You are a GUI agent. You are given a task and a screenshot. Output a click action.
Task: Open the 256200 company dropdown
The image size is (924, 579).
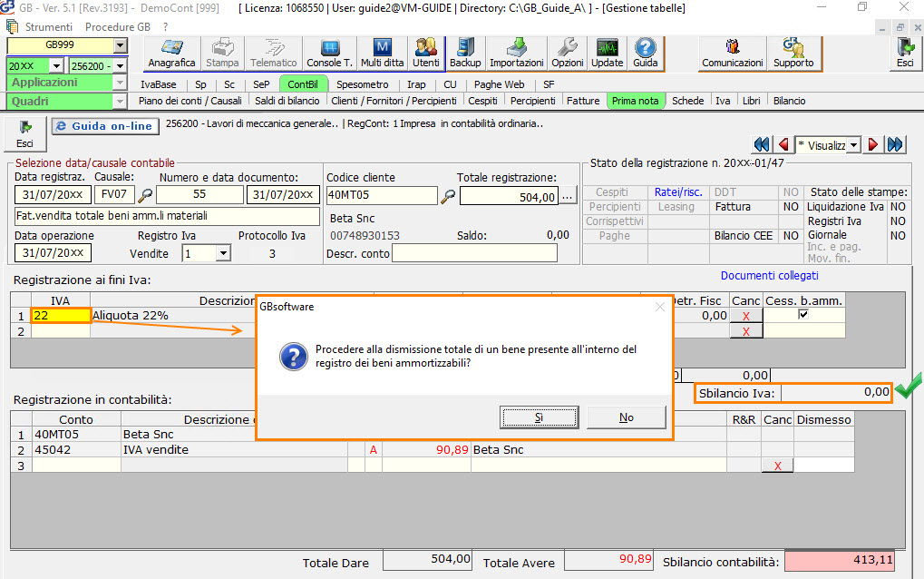[x=121, y=66]
